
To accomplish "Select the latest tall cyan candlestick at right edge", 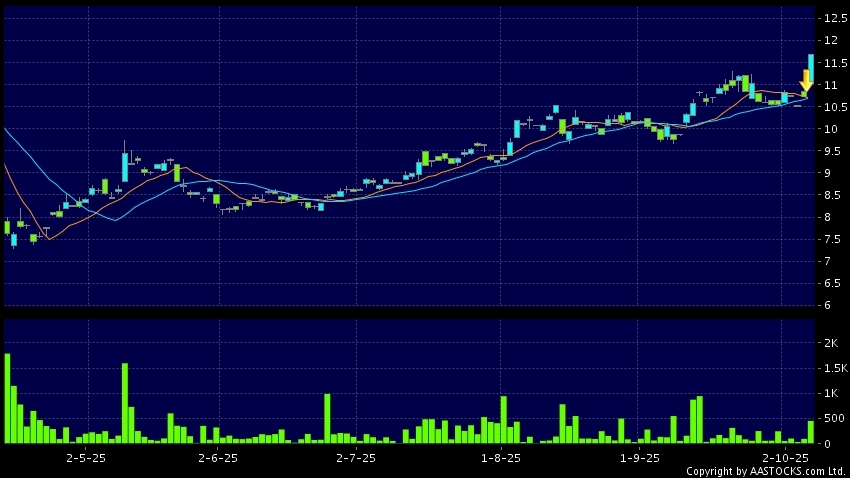I will 810,68.
